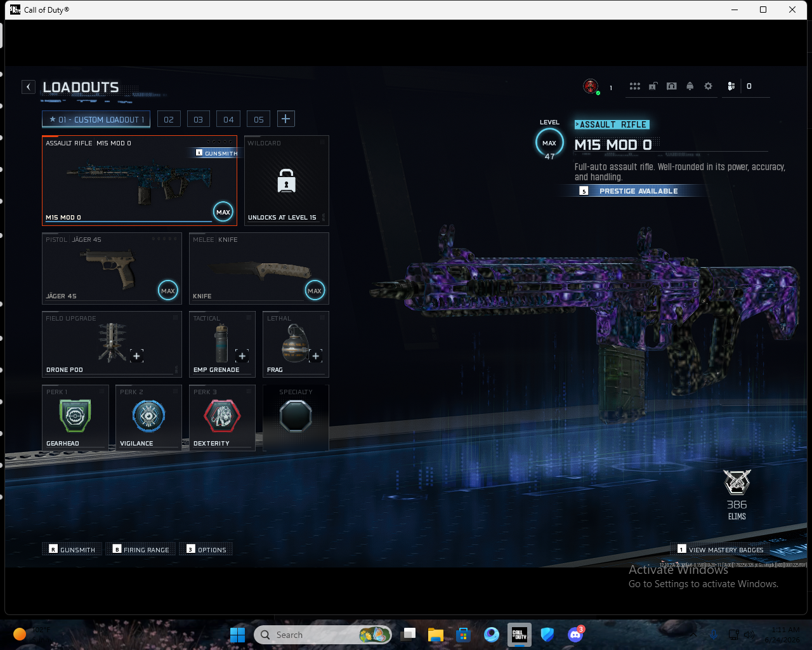The image size is (812, 650).
Task: Click the MAX badge on Jäger 45
Action: 168,291
